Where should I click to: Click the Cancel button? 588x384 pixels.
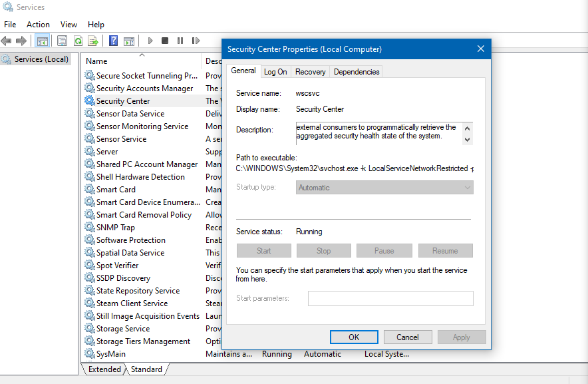tap(408, 337)
